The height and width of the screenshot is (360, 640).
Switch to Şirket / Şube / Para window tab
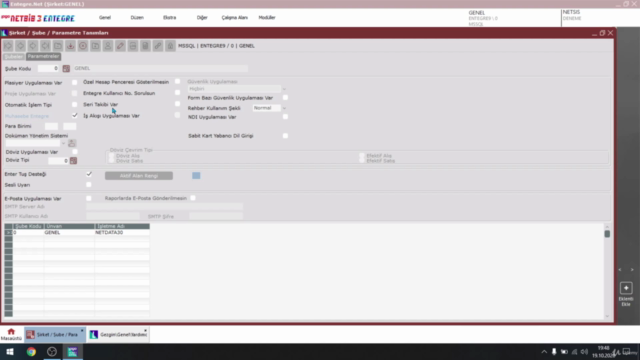(x=55, y=334)
